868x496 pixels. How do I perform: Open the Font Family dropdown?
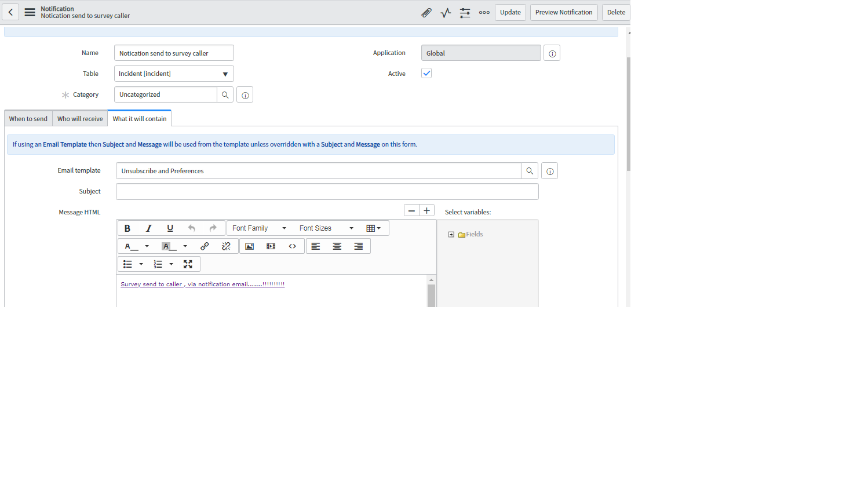pos(259,228)
